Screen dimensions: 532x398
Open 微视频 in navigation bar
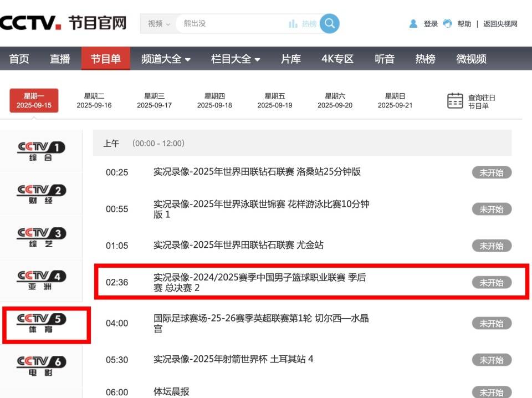[471, 59]
